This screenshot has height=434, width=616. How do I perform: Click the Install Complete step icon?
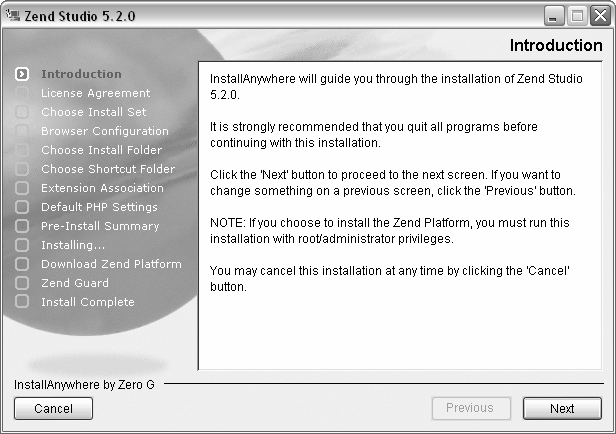22,302
